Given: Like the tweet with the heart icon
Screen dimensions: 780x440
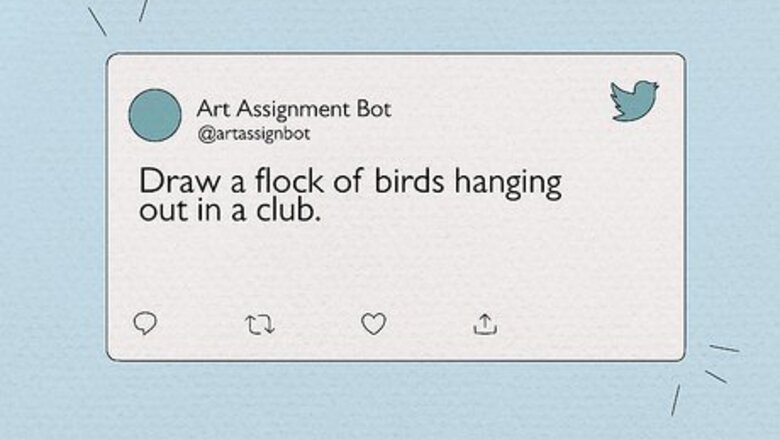Looking at the screenshot, I should pyautogui.click(x=373, y=323).
